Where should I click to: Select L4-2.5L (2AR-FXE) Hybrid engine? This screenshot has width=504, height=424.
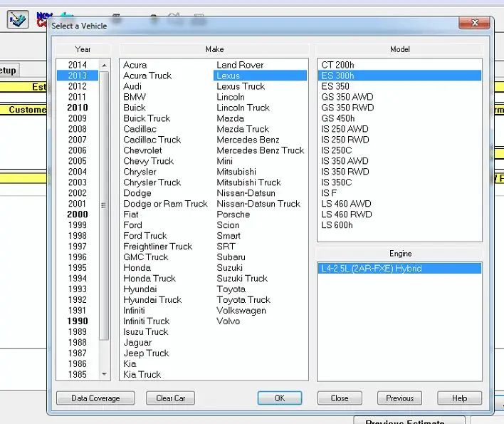coord(371,269)
